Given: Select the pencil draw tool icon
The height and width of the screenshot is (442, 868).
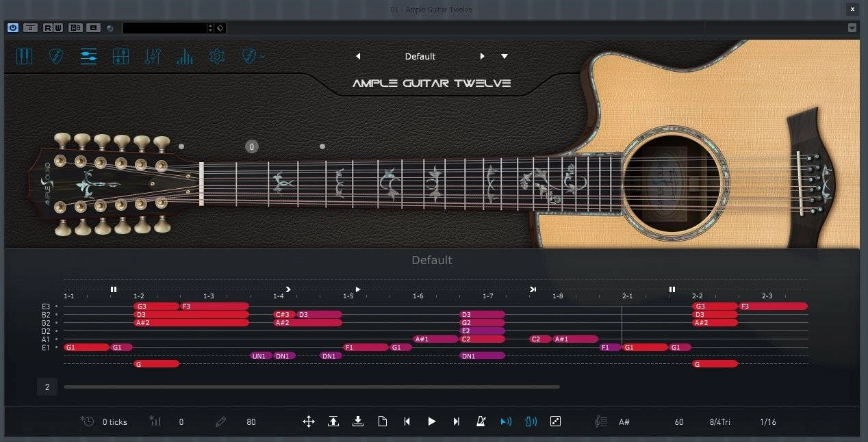Looking at the screenshot, I should tap(220, 421).
